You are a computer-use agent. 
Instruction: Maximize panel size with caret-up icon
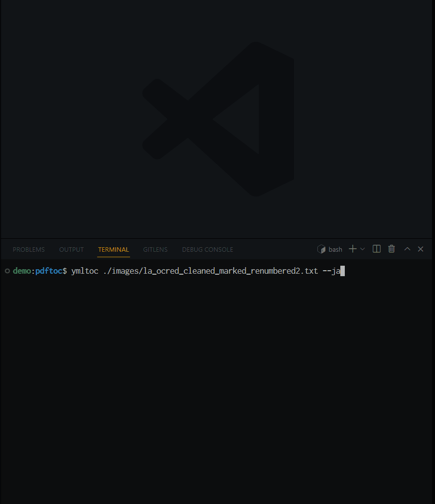(x=407, y=249)
